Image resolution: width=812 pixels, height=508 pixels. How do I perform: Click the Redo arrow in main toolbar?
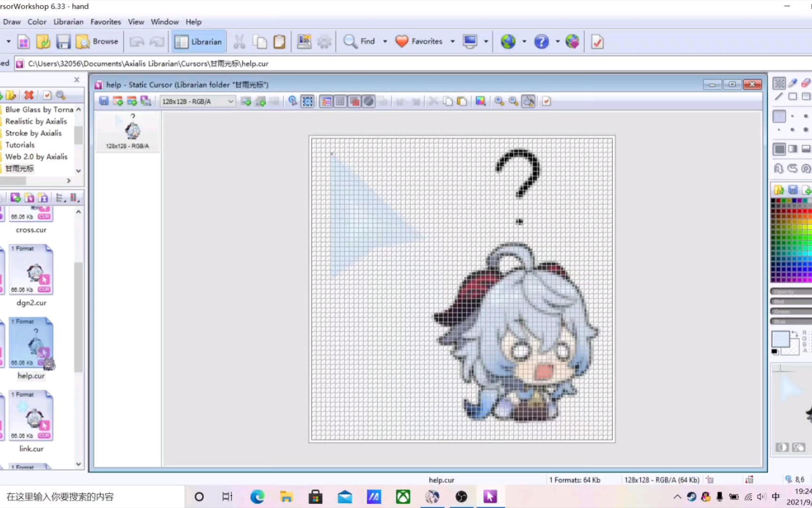(157, 42)
